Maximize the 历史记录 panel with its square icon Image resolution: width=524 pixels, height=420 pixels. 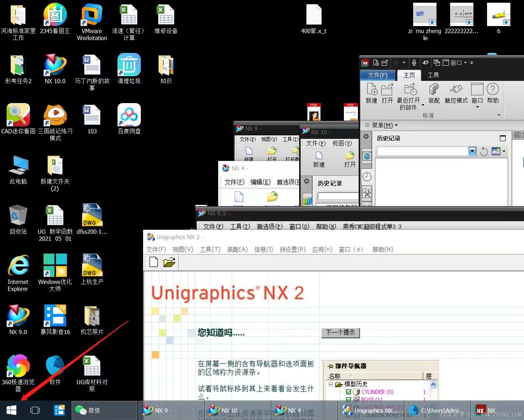click(x=503, y=138)
